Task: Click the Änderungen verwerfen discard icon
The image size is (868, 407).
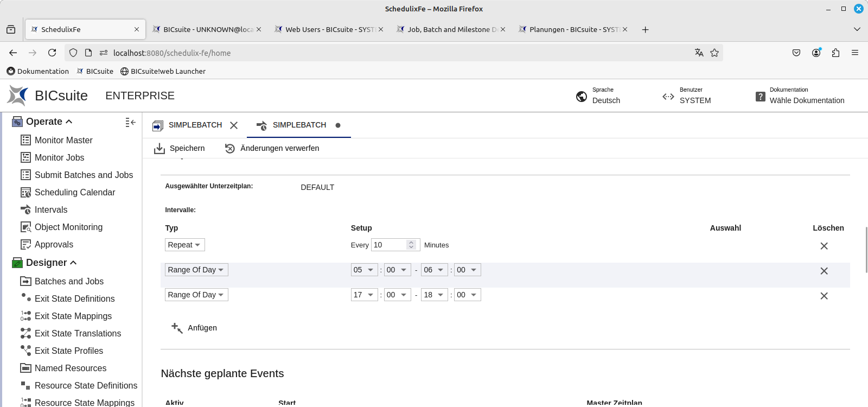Action: (230, 149)
